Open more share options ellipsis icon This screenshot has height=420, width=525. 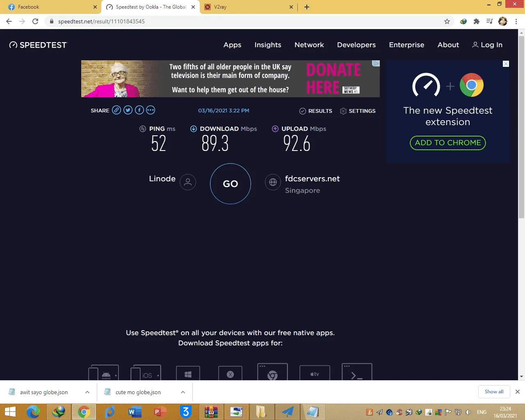click(151, 110)
